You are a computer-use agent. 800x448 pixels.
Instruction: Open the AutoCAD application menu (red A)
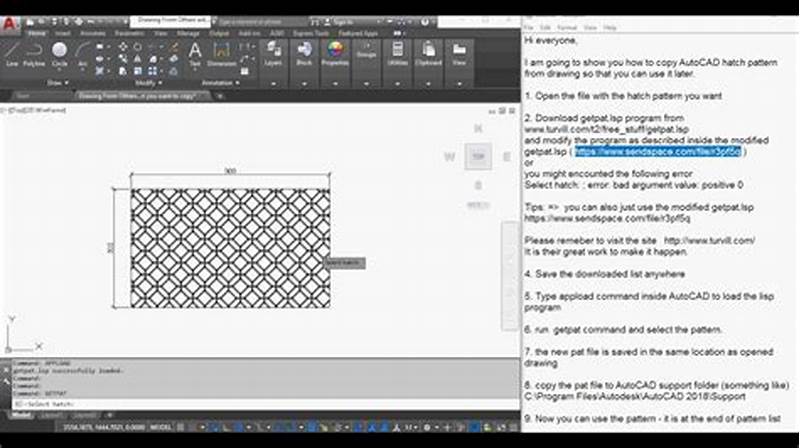tap(10, 24)
